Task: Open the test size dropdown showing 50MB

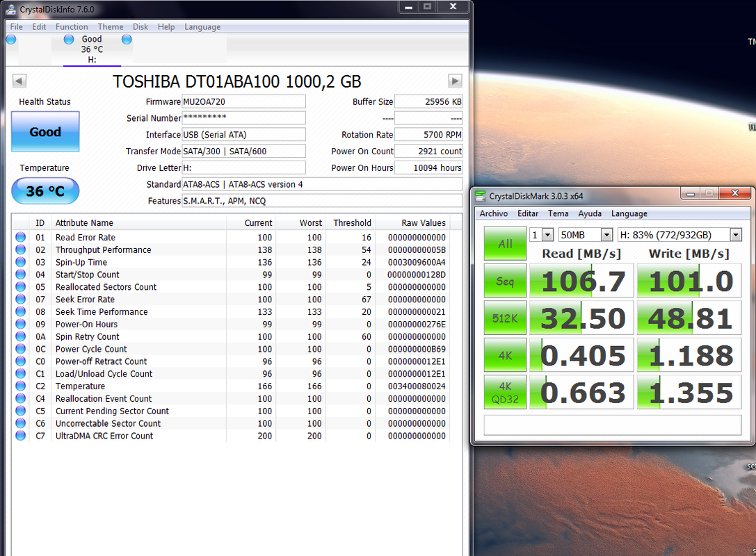Action: click(586, 235)
